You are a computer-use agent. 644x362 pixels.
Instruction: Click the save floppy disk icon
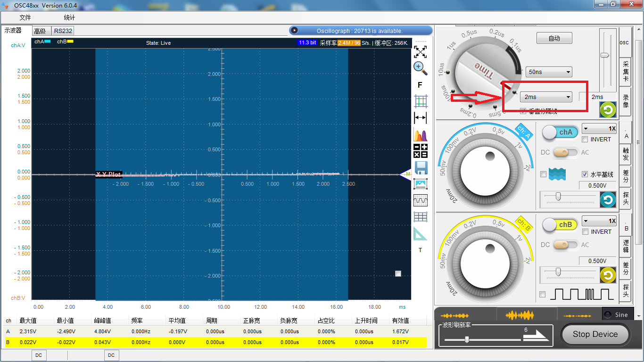pos(420,167)
